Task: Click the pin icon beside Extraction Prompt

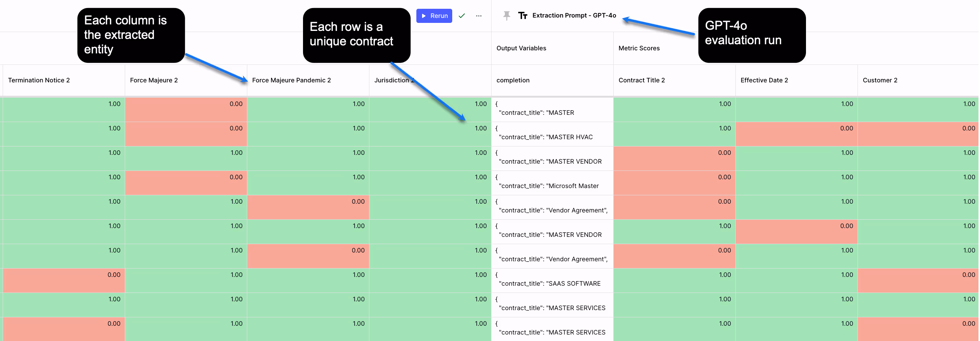Action: click(x=506, y=16)
